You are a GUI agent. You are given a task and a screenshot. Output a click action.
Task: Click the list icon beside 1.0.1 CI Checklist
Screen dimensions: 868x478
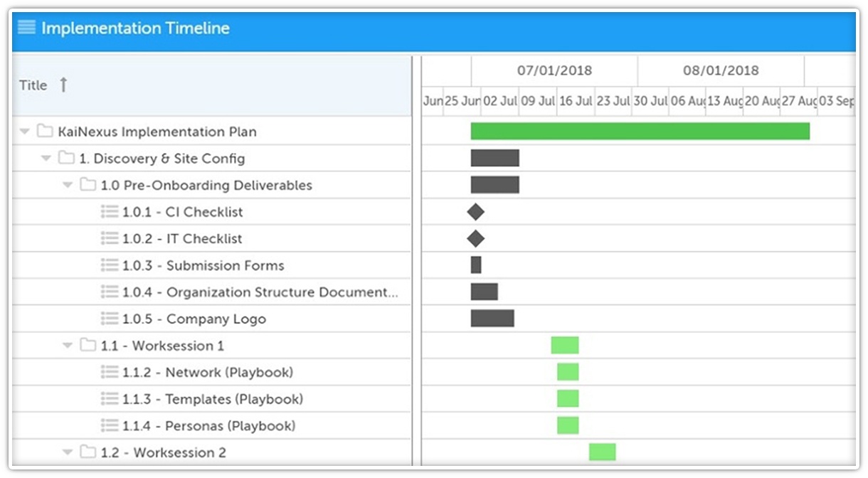110,212
